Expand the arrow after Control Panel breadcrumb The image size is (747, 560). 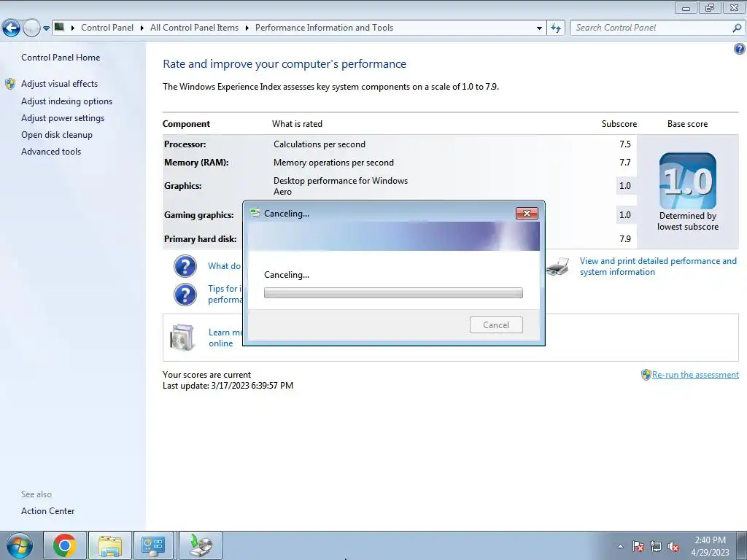(x=142, y=28)
